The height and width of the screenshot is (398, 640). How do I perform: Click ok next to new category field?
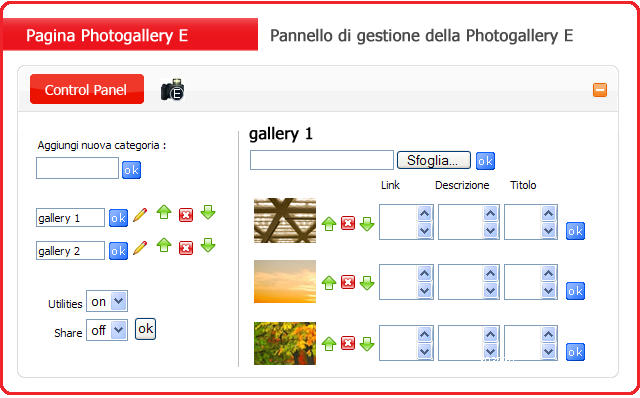pyautogui.click(x=131, y=169)
